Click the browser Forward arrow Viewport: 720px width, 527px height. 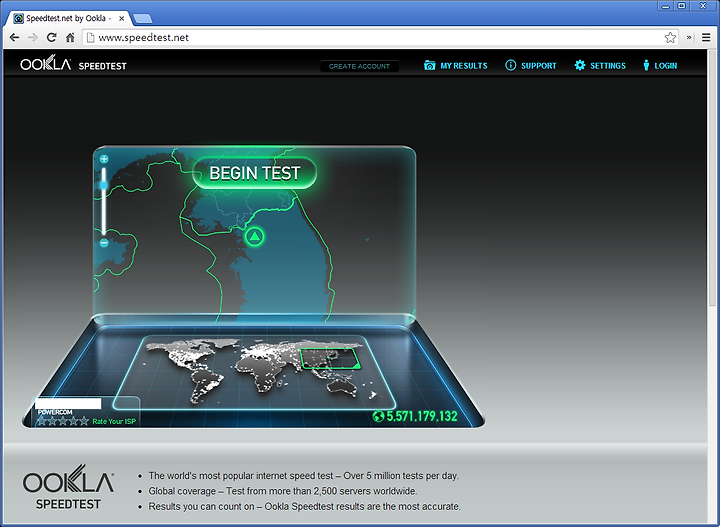(33, 38)
